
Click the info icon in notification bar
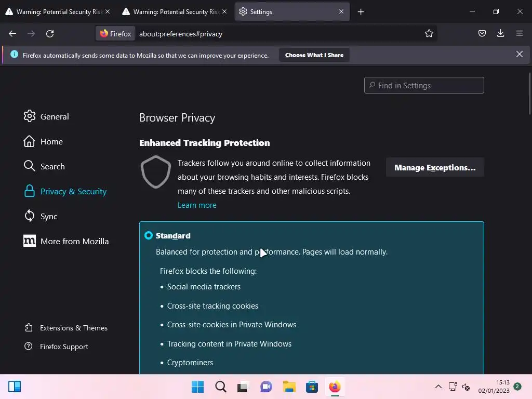click(x=14, y=54)
